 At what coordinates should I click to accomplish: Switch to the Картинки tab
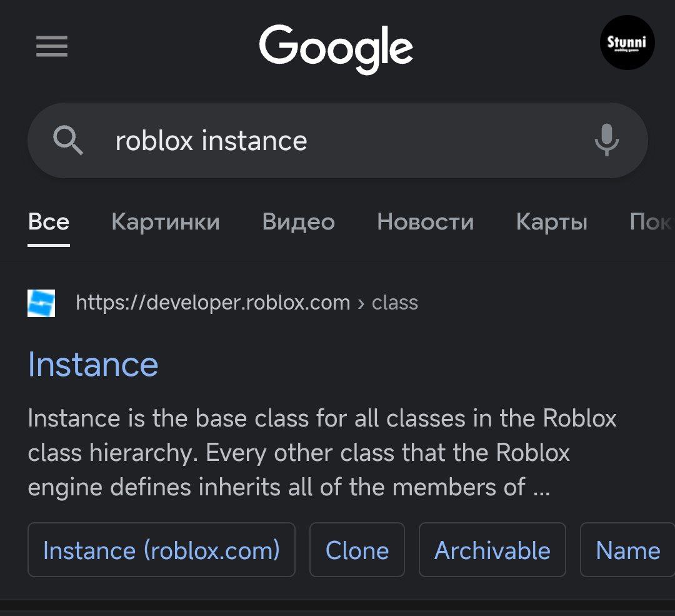point(166,222)
